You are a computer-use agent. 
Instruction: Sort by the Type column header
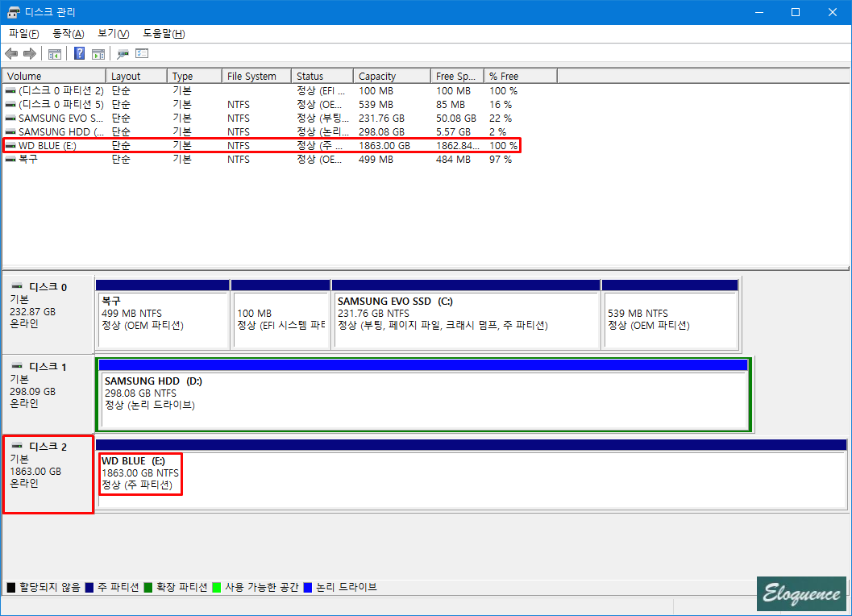194,76
